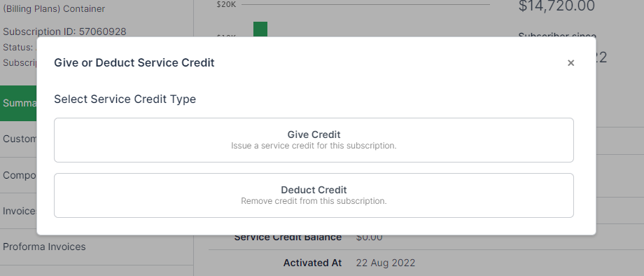
Task: Open the Components sidebar tab
Action: pyautogui.click(x=18, y=175)
